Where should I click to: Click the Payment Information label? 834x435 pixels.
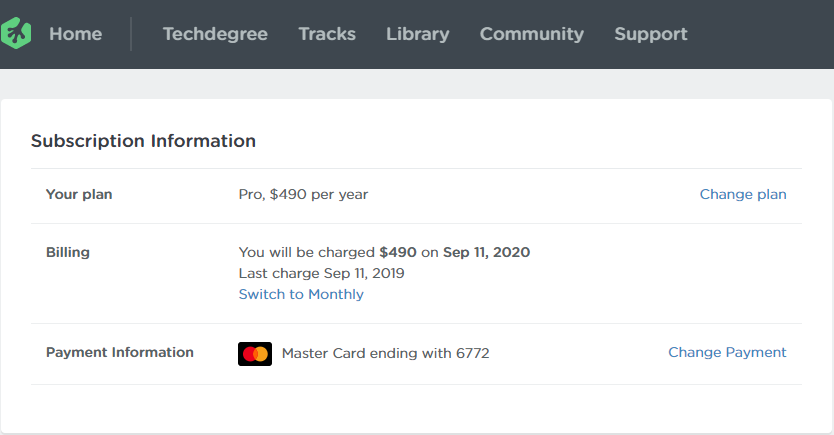[120, 352]
